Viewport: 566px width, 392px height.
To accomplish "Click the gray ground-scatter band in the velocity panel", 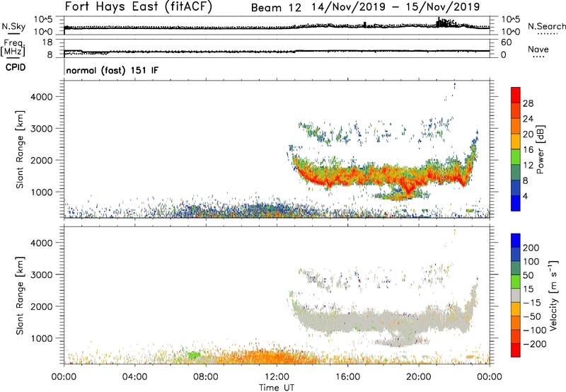I will pyautogui.click(x=383, y=320).
